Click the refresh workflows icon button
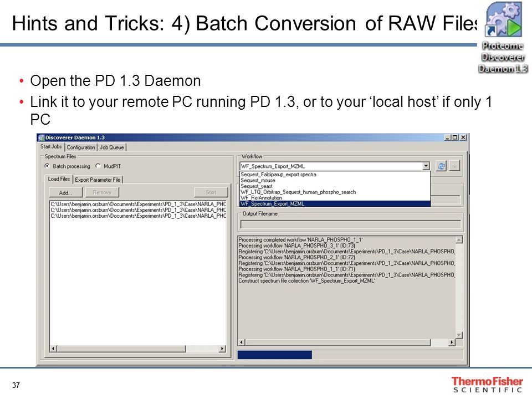 [441, 166]
